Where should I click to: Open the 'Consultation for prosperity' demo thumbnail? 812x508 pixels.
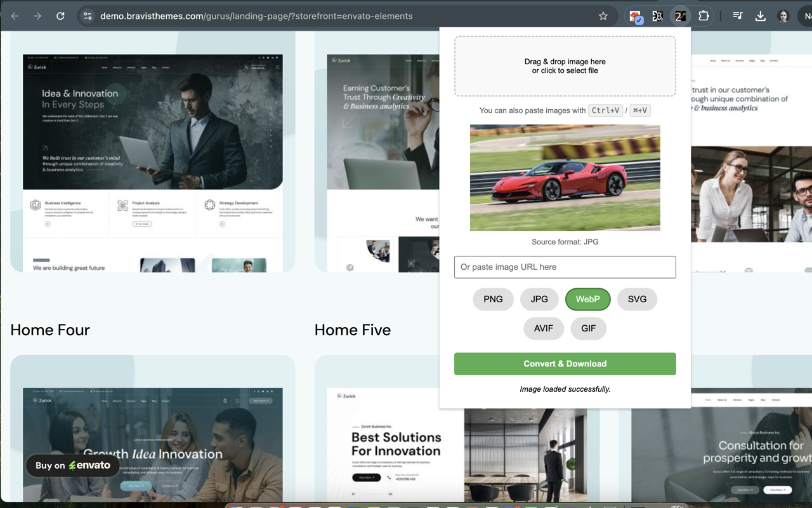(721, 444)
